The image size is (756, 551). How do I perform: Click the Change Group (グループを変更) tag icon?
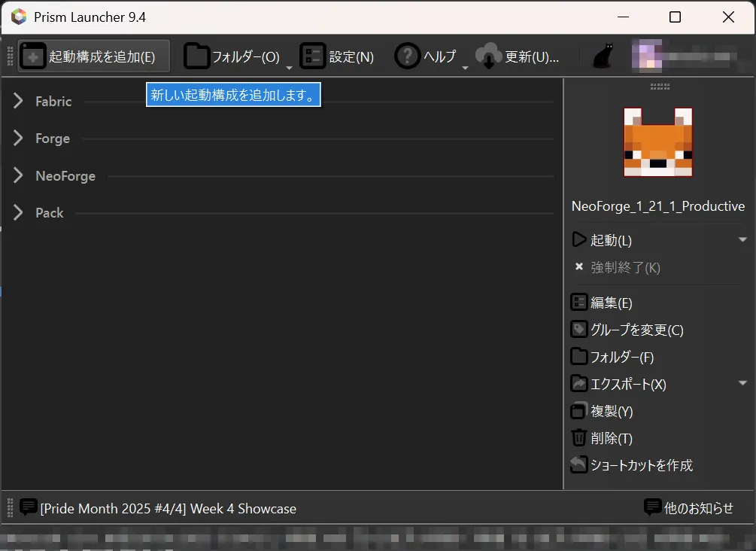coord(578,330)
